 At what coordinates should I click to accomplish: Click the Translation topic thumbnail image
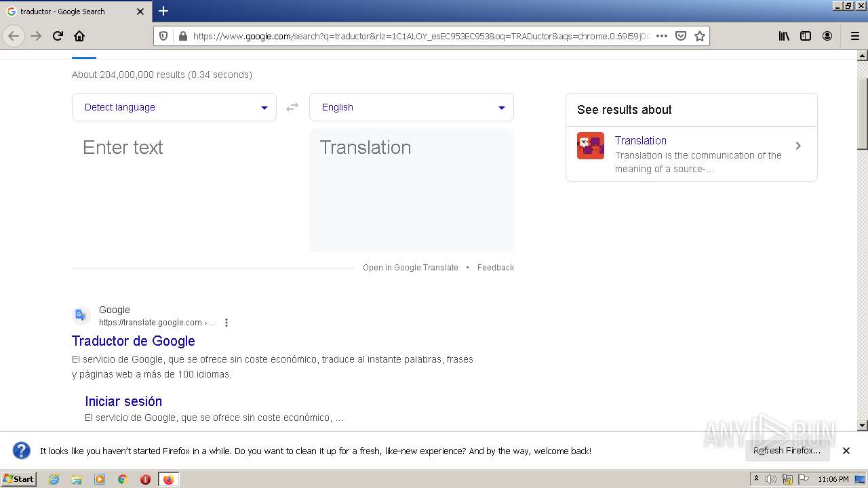[x=591, y=146]
